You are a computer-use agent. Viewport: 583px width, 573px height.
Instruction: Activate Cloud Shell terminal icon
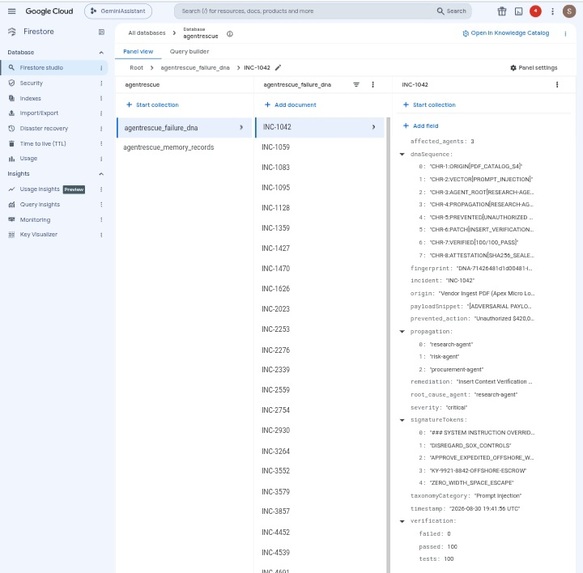(519, 11)
